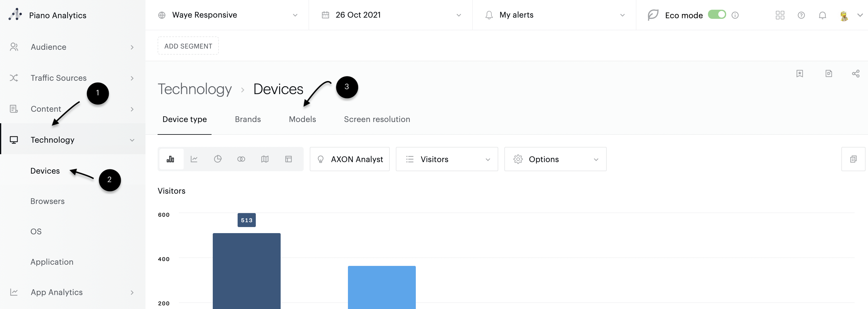Click the share icon
868x309 pixels.
(x=856, y=73)
